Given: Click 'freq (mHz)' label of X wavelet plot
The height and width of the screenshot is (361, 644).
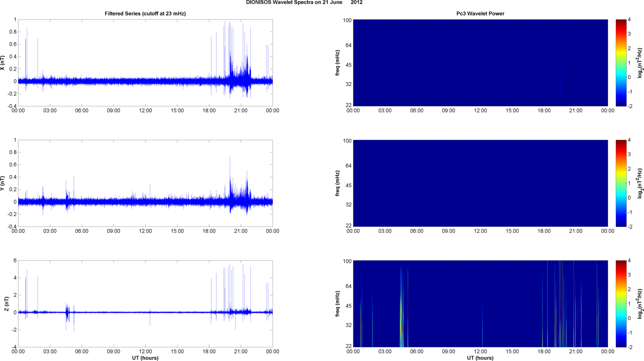Looking at the screenshot, I should click(x=338, y=63).
